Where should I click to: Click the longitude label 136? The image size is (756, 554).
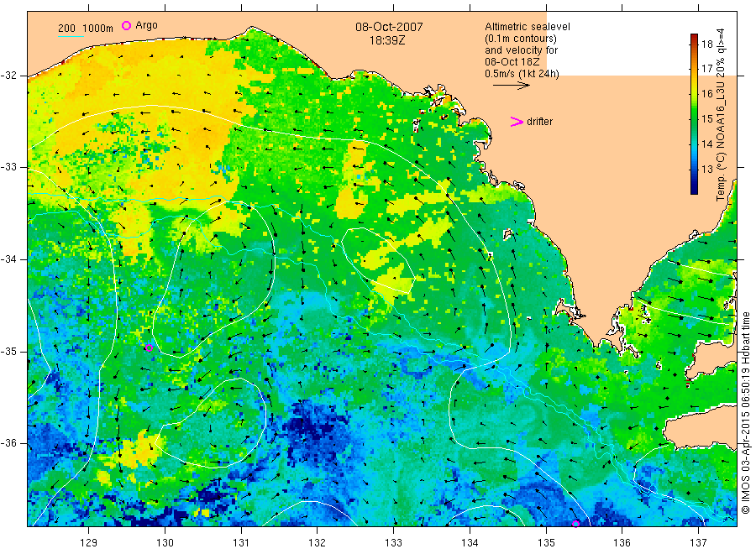pyautogui.click(x=622, y=542)
